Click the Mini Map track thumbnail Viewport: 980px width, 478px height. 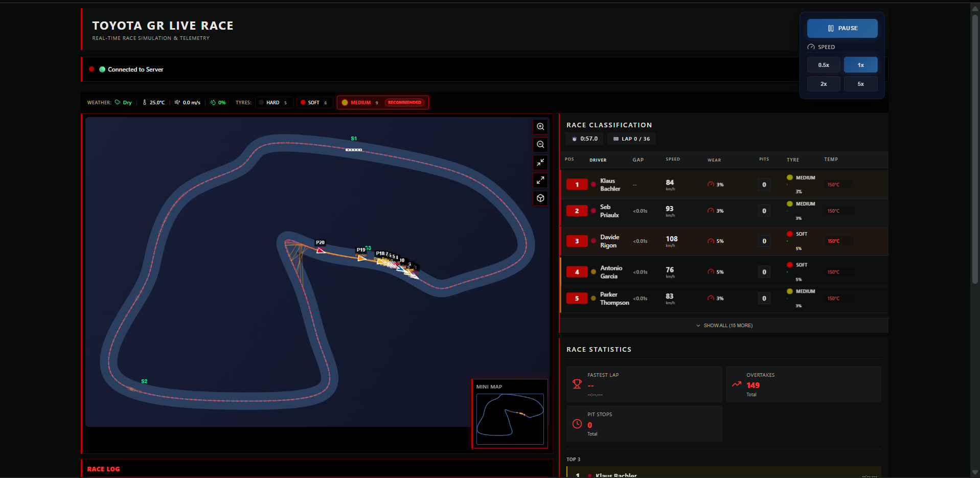[510, 419]
